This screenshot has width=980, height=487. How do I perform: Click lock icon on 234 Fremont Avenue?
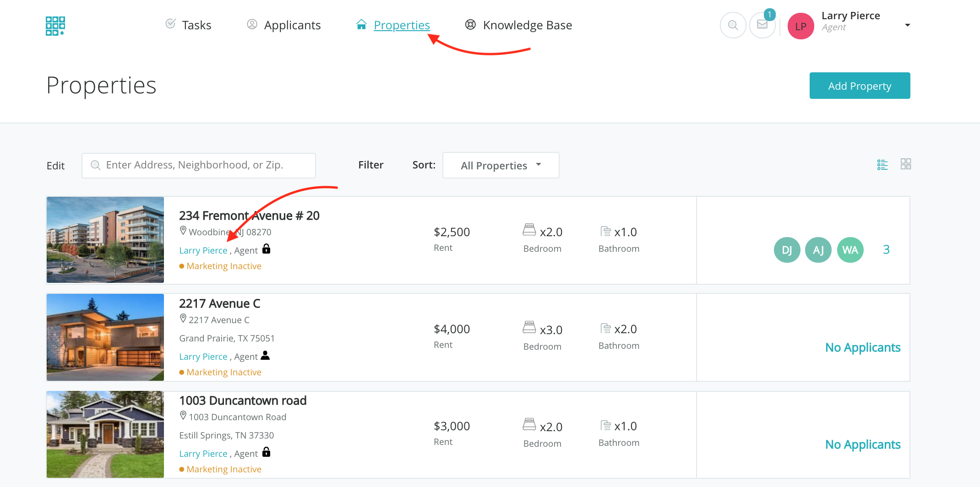click(266, 249)
